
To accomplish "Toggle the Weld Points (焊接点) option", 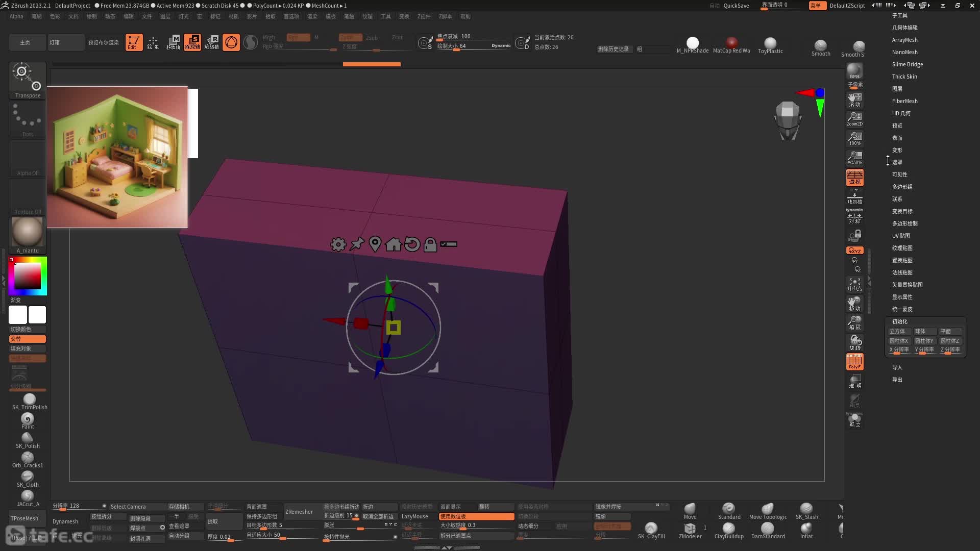I will coord(147,528).
